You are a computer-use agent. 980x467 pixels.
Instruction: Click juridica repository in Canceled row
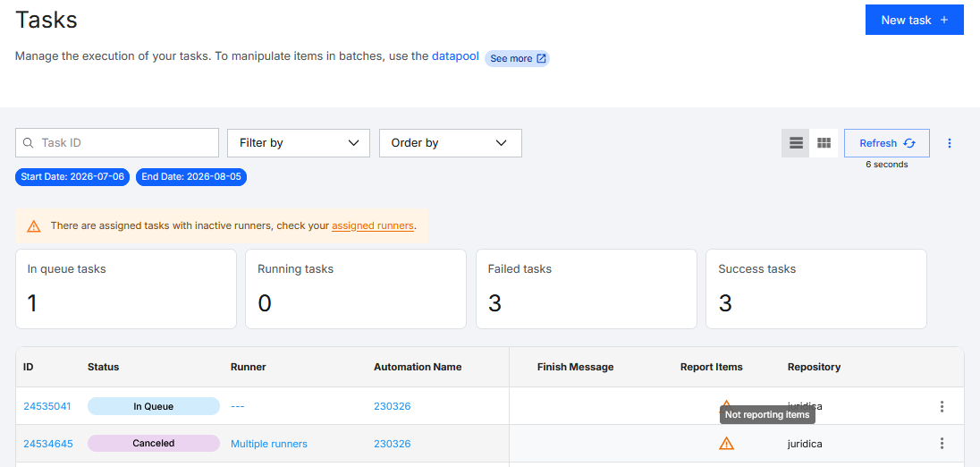(x=805, y=444)
